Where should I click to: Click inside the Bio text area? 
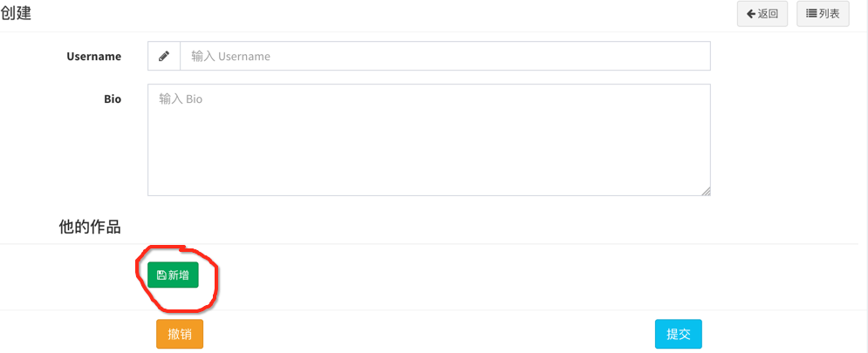click(x=429, y=140)
